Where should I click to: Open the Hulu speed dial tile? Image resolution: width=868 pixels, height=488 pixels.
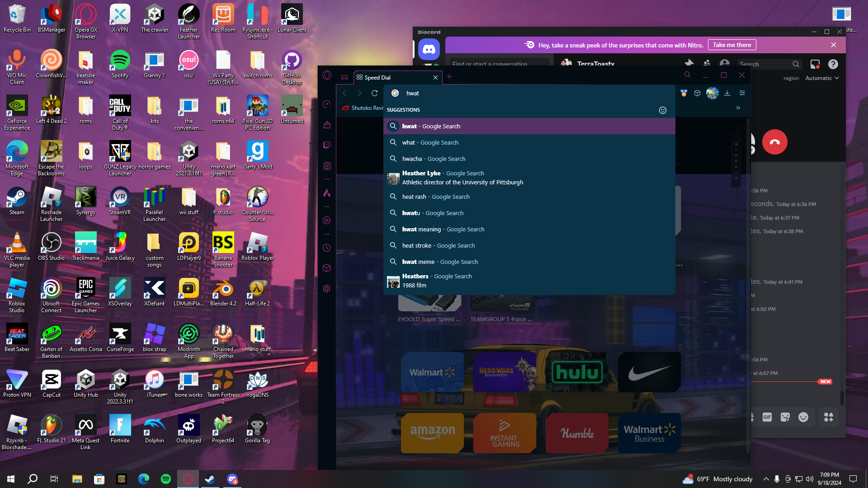click(577, 372)
